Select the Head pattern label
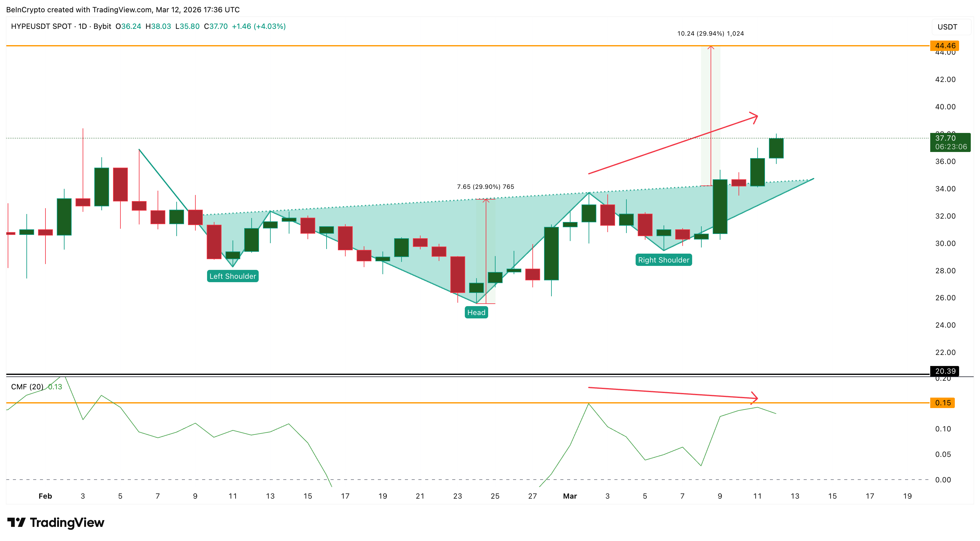Image resolution: width=980 pixels, height=541 pixels. (477, 312)
